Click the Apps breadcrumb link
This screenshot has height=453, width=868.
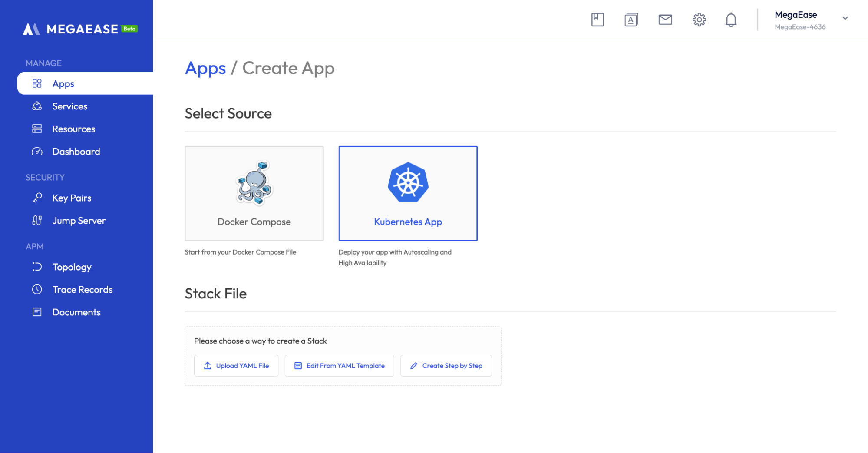coord(205,68)
